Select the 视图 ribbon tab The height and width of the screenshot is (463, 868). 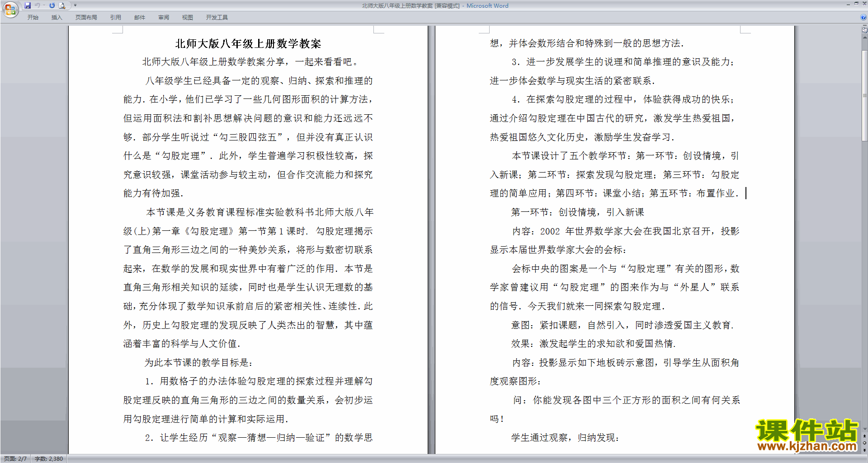point(187,17)
